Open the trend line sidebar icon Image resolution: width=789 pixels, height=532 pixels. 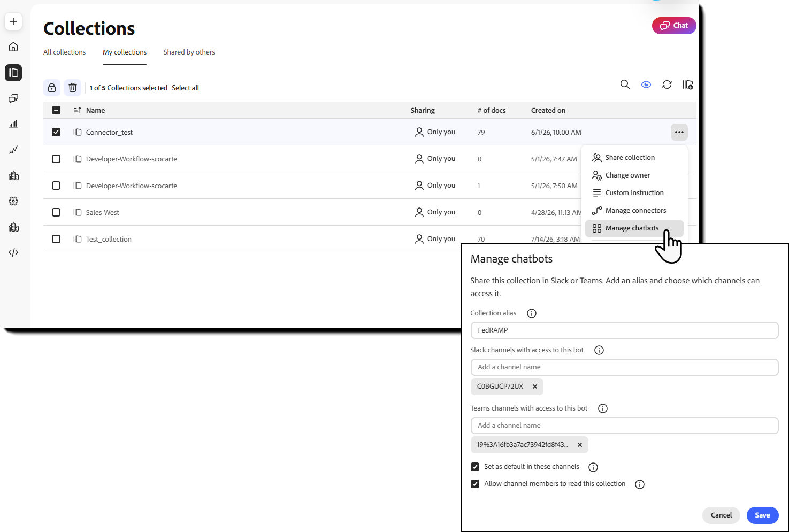point(13,150)
